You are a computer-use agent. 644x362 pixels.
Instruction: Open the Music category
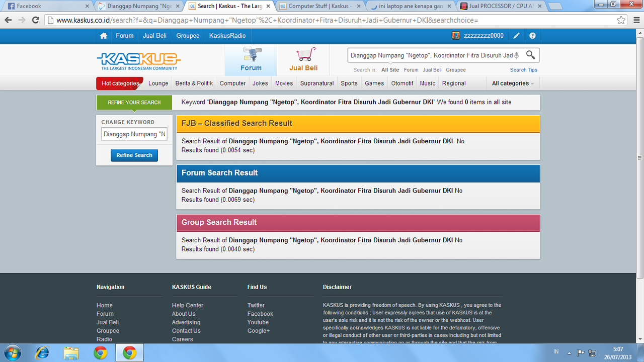428,83
